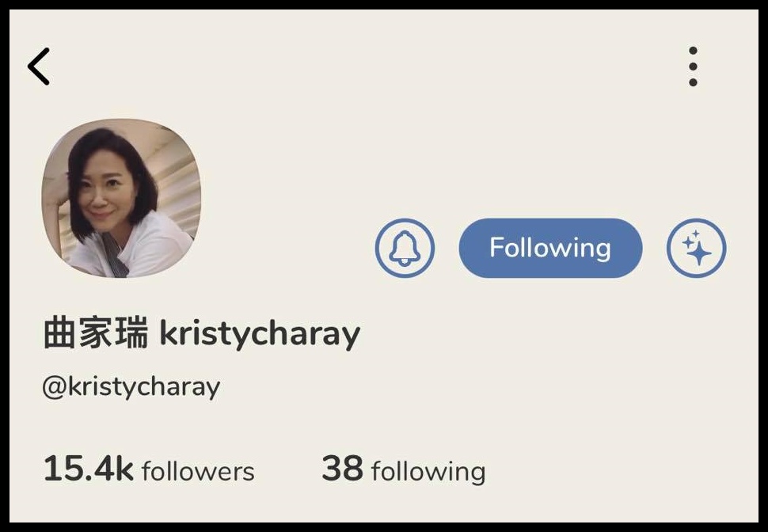Click the lowercase "following" label beside 38
Screen dimensions: 768x532
point(428,472)
